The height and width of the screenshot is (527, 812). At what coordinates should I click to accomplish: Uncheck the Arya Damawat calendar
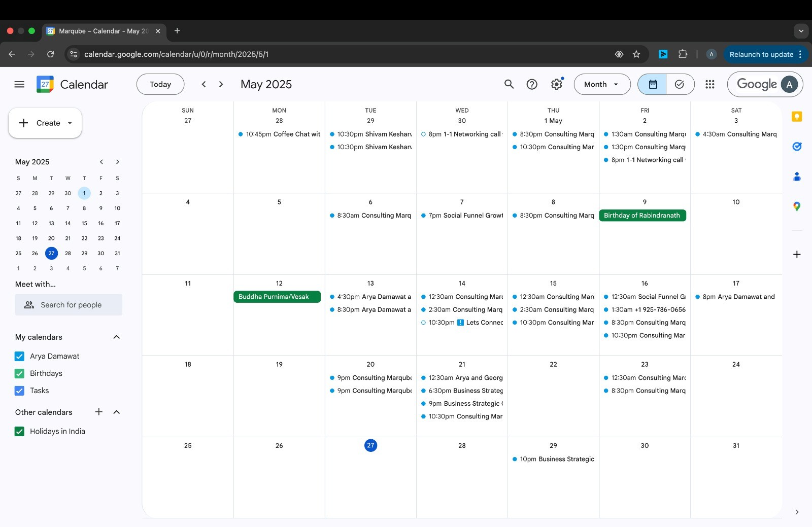(19, 356)
